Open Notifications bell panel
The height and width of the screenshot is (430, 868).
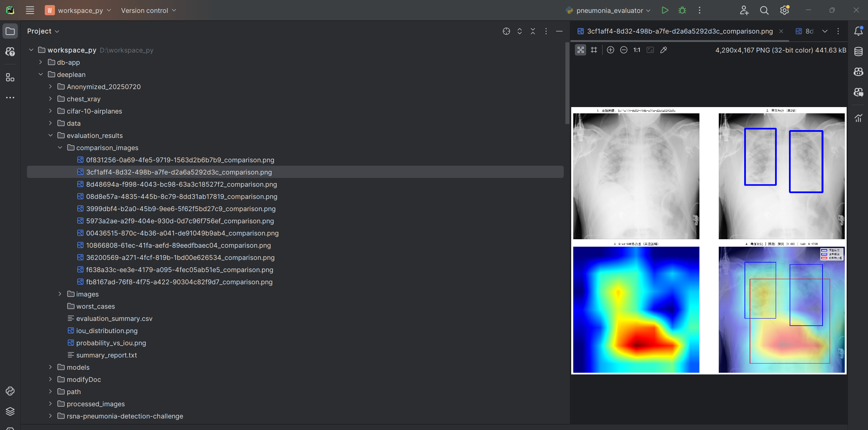858,31
